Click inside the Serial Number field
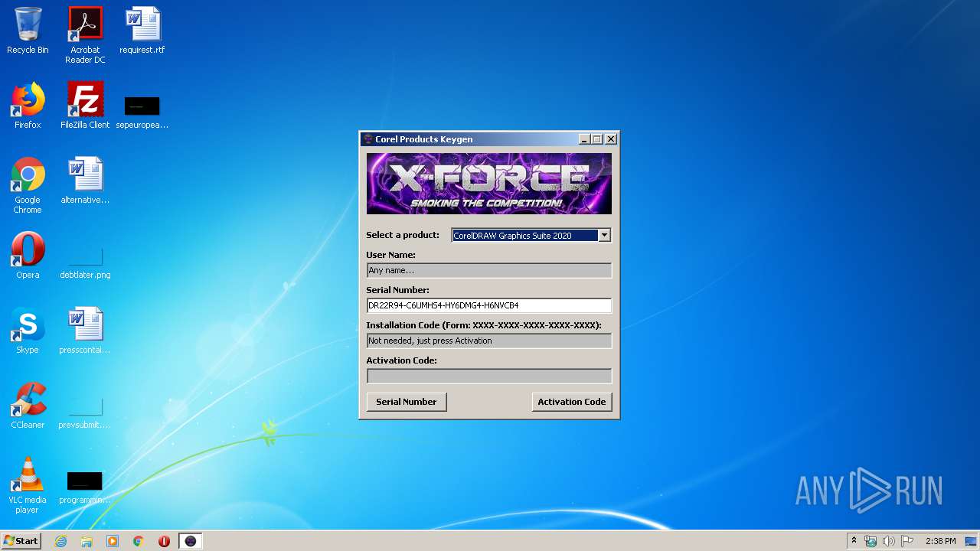Screen dimensions: 980x551 pos(489,305)
